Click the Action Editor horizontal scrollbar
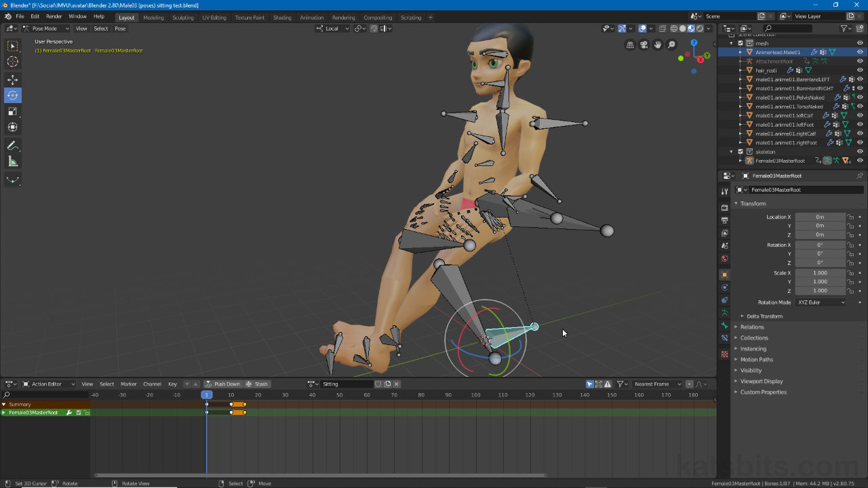868x488 pixels. pyautogui.click(x=320, y=475)
